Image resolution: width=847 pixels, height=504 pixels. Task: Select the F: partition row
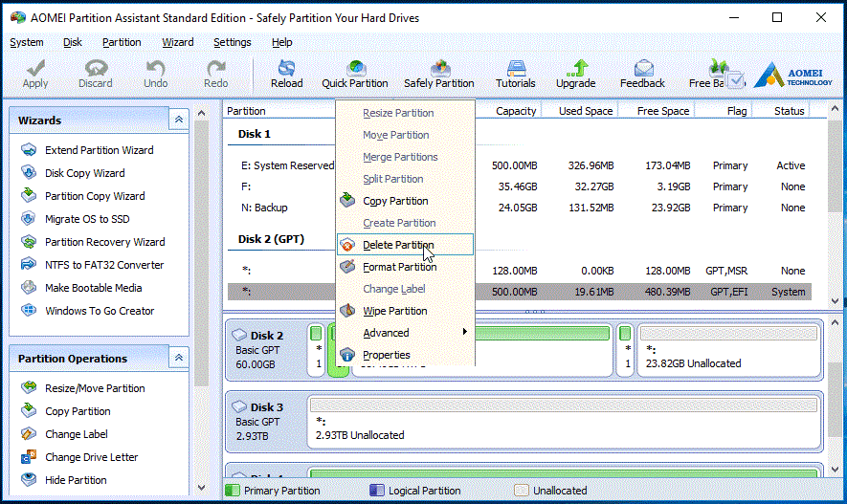click(x=519, y=186)
